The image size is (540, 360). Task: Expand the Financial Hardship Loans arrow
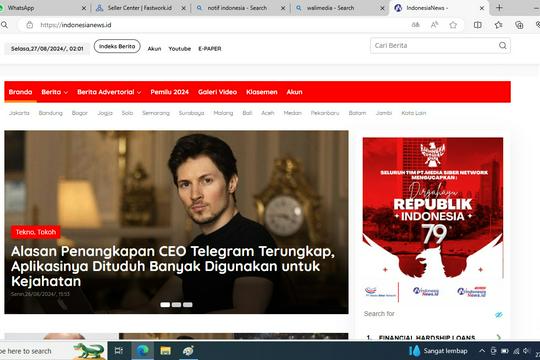(499, 337)
